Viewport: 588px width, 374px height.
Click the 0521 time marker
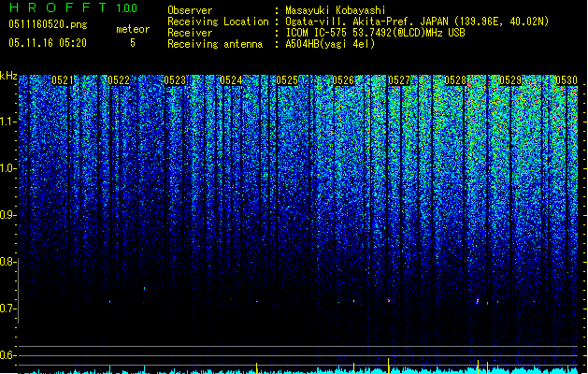[x=63, y=80]
